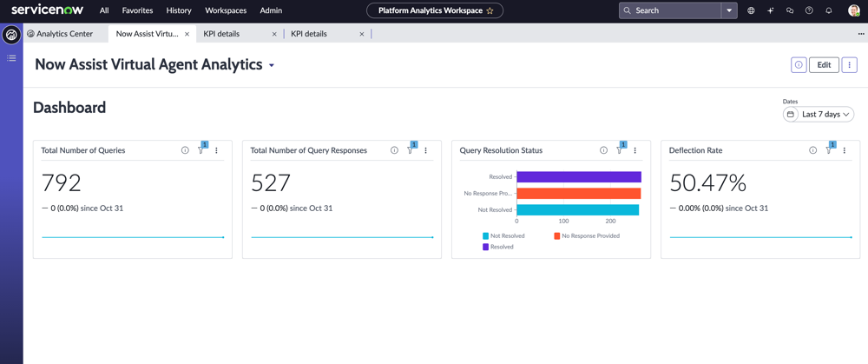Open the Workspaces menu
Screen dimensions: 868x364
click(x=226, y=10)
